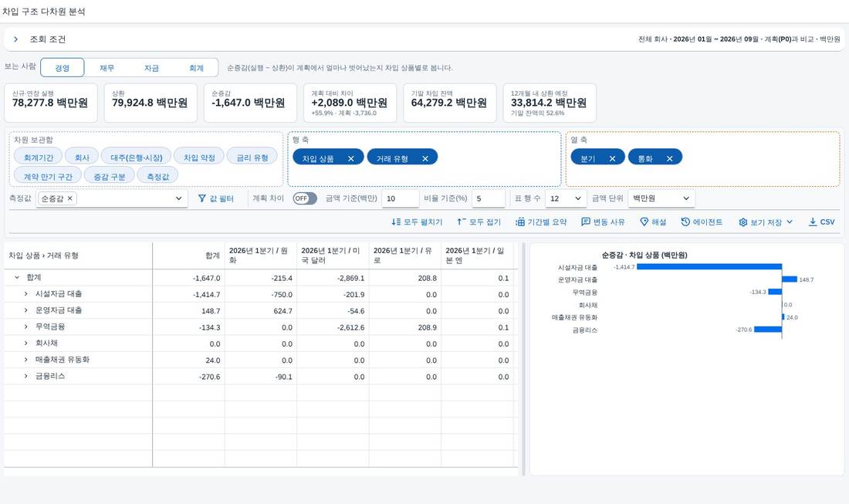Expand the 조회 조건 panel chevron

(15, 39)
